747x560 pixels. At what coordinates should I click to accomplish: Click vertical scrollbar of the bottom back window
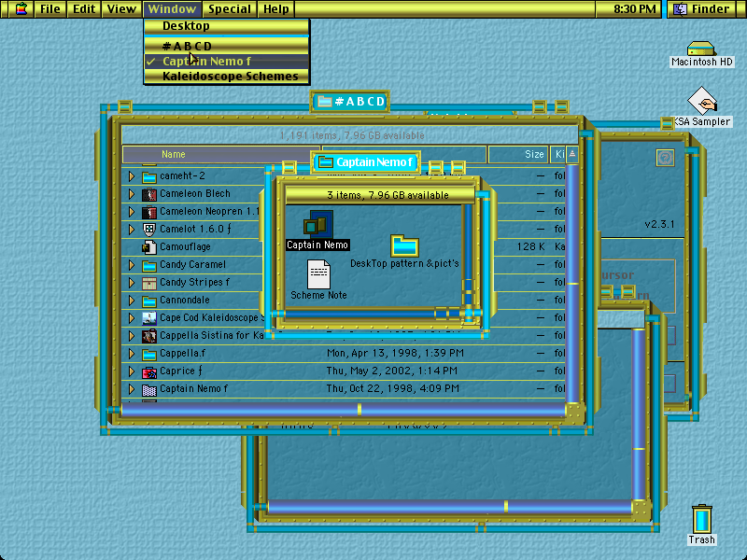pyautogui.click(x=639, y=413)
